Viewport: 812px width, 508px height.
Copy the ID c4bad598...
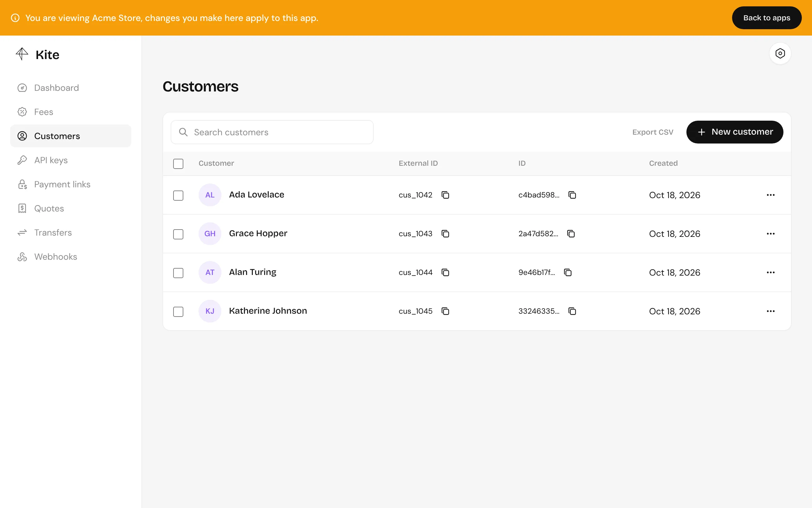point(572,195)
